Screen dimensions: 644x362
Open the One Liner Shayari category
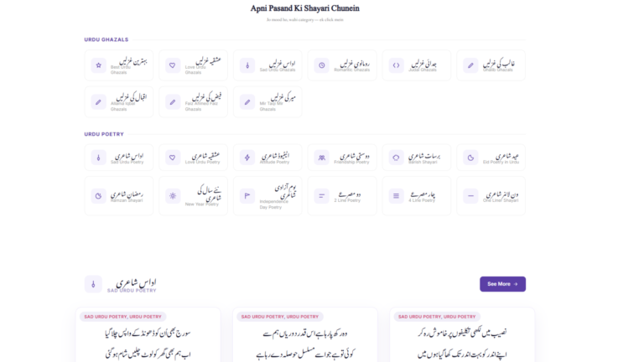click(x=491, y=196)
